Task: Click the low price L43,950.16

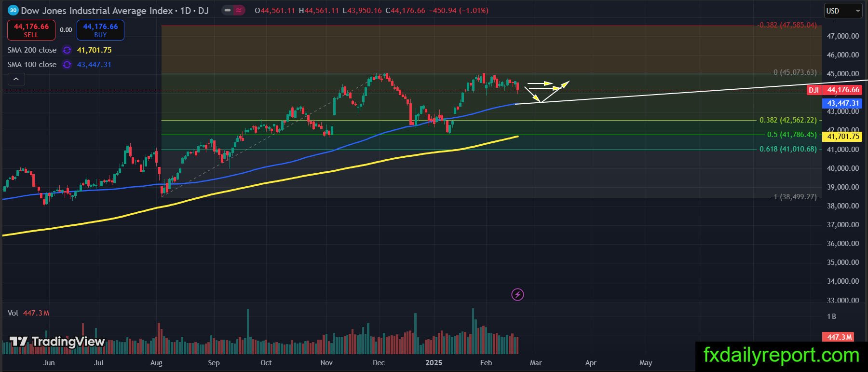Action: (x=362, y=11)
